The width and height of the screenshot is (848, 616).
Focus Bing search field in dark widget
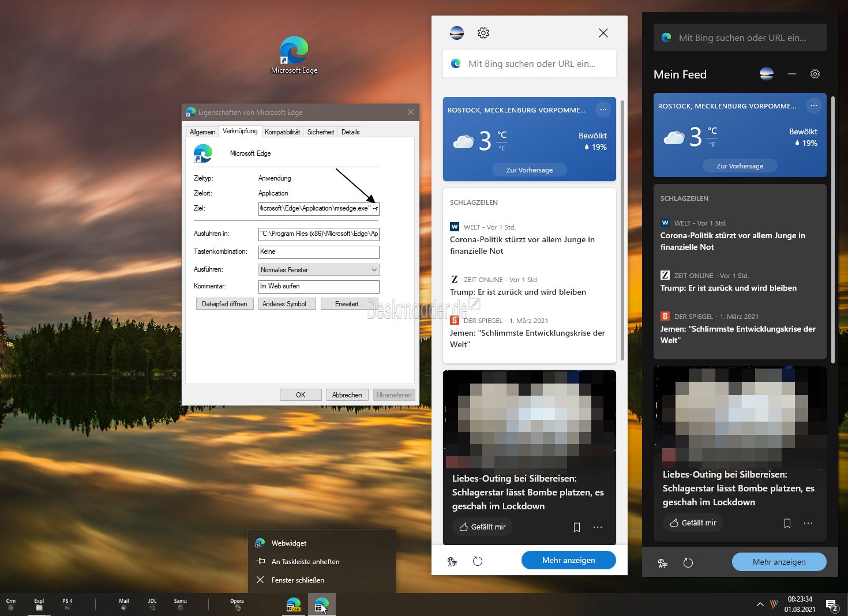[740, 37]
